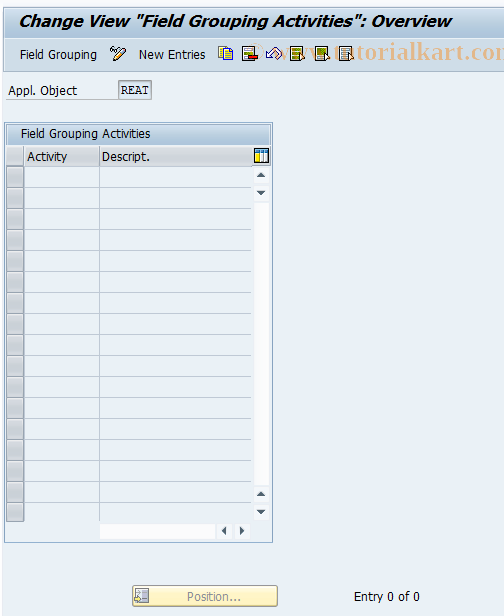The image size is (504, 616).
Task: Click first row Activity cell
Action: point(62,177)
